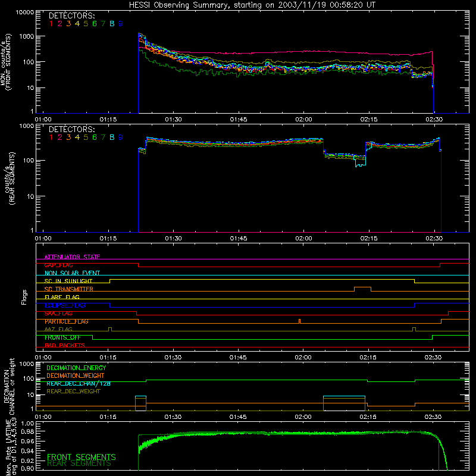Select yellow detector 4 in front segments legend
This screenshot has width=476, height=476.
[x=77, y=24]
